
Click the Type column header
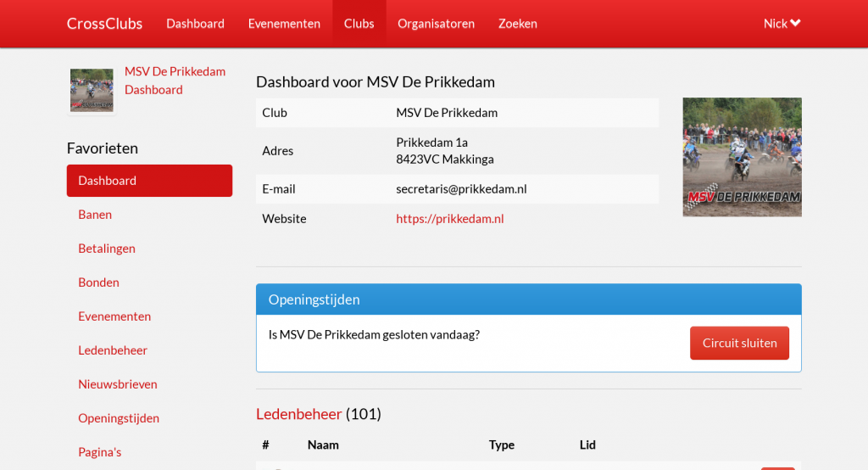[502, 445]
